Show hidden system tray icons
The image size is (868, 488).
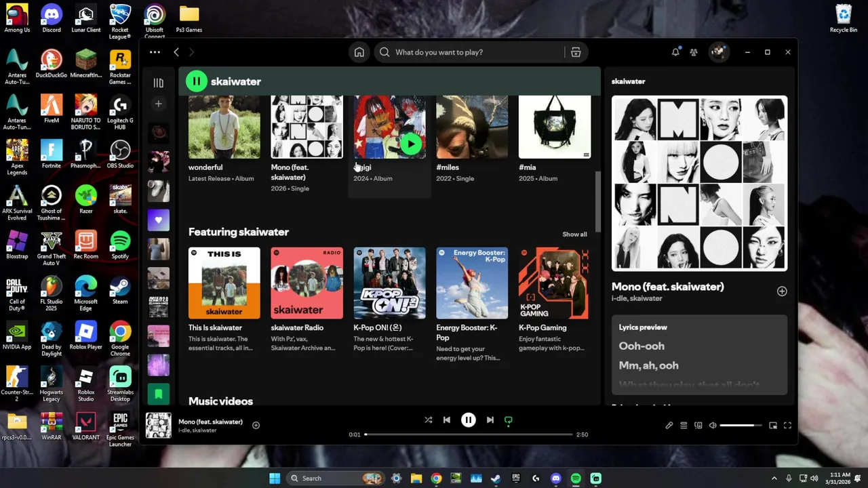774,479
